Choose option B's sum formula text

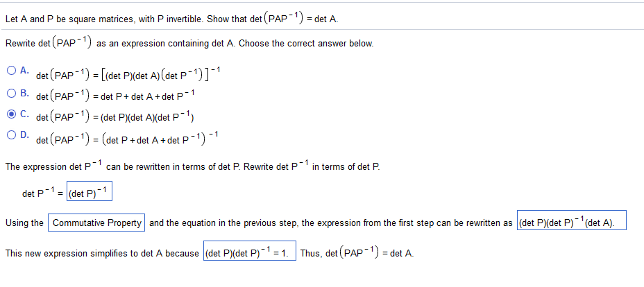tap(115, 96)
